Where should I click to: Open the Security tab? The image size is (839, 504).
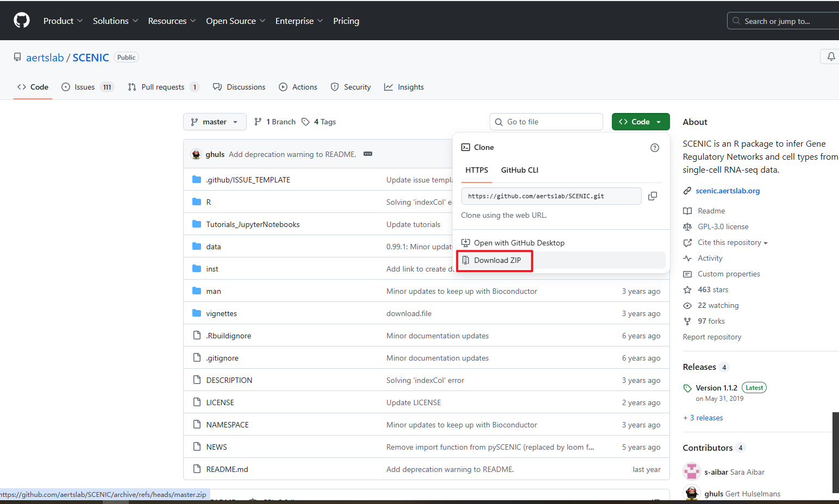click(350, 87)
